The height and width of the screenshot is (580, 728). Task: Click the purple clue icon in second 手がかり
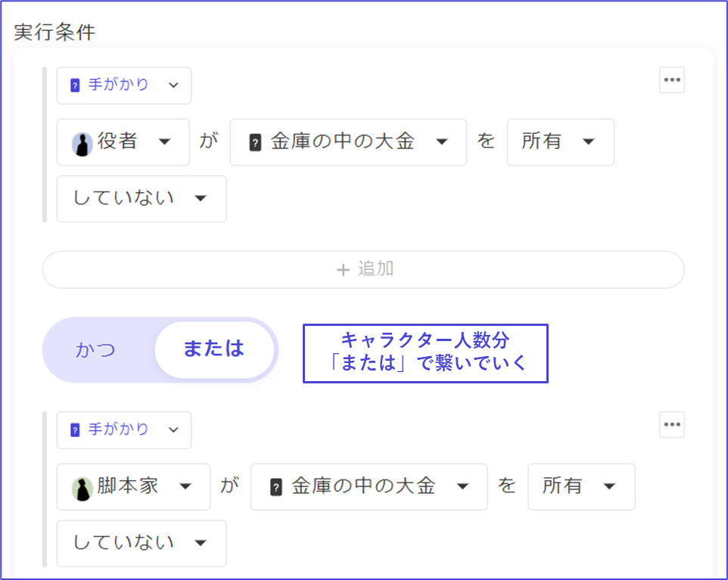(x=75, y=430)
